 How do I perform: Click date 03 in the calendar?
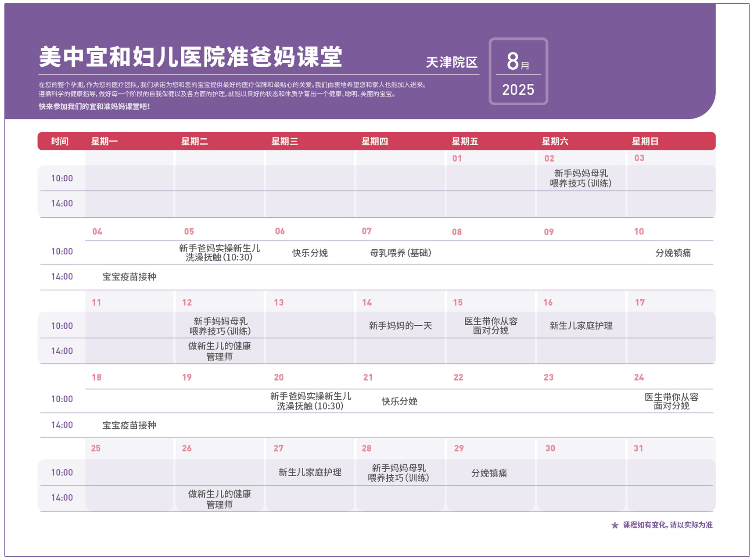639,158
